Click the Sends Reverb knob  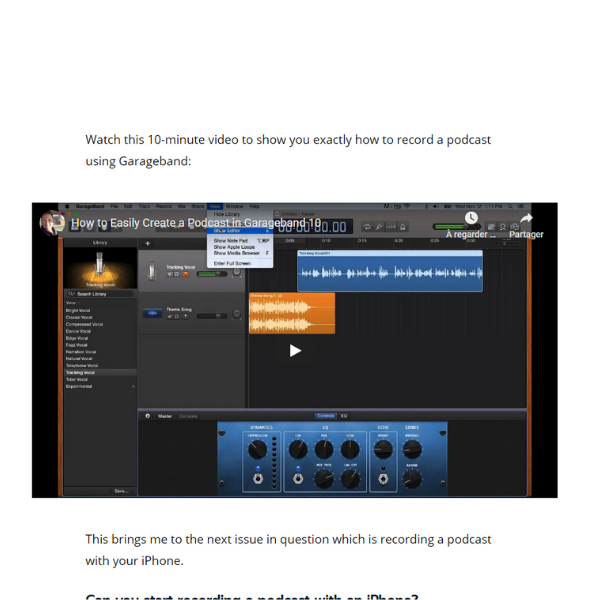click(x=412, y=479)
